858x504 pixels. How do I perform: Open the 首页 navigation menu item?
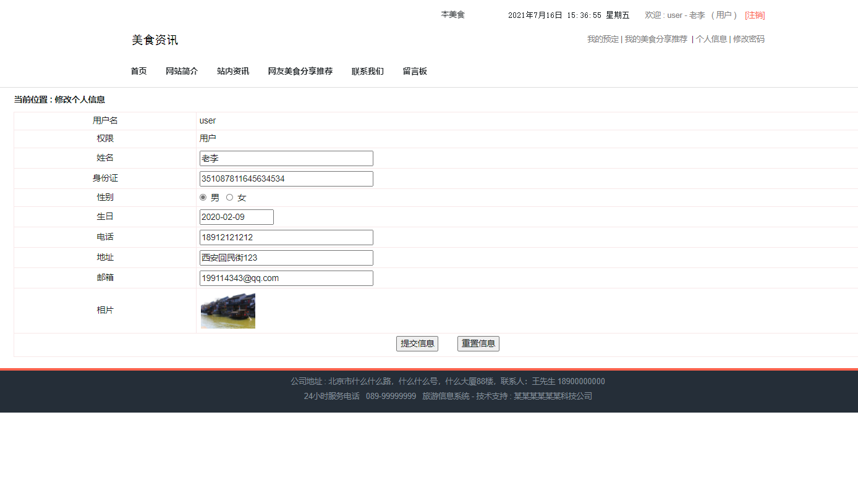[138, 71]
